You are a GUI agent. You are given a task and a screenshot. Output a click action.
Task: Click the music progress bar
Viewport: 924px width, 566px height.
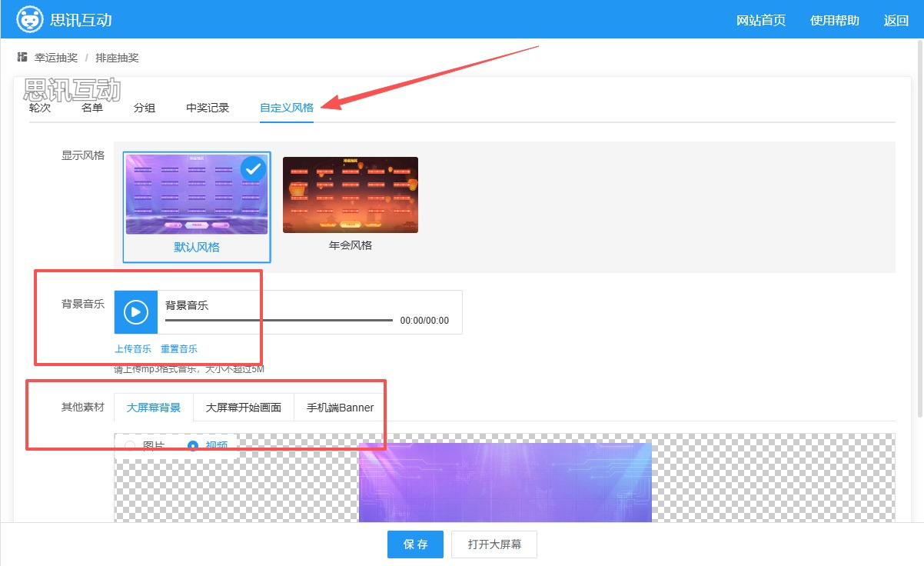(278, 320)
